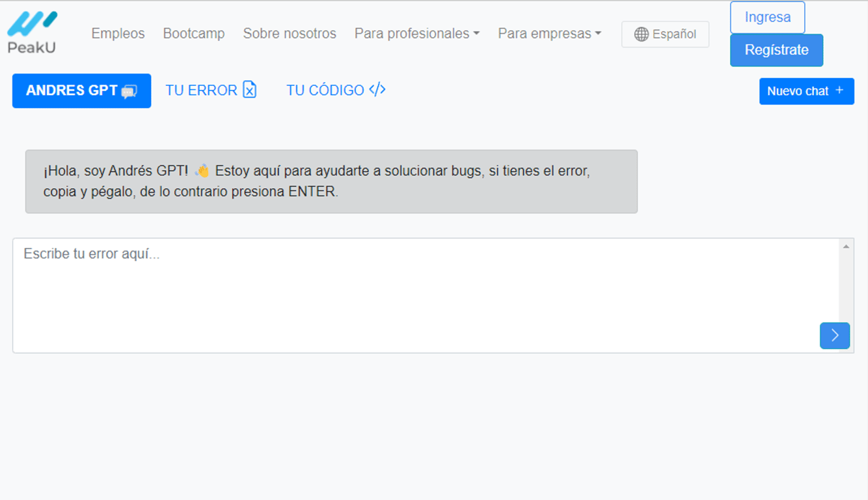Screen dimensions: 868x500
Task: Click the Ingresa button
Action: pyautogui.click(x=768, y=18)
